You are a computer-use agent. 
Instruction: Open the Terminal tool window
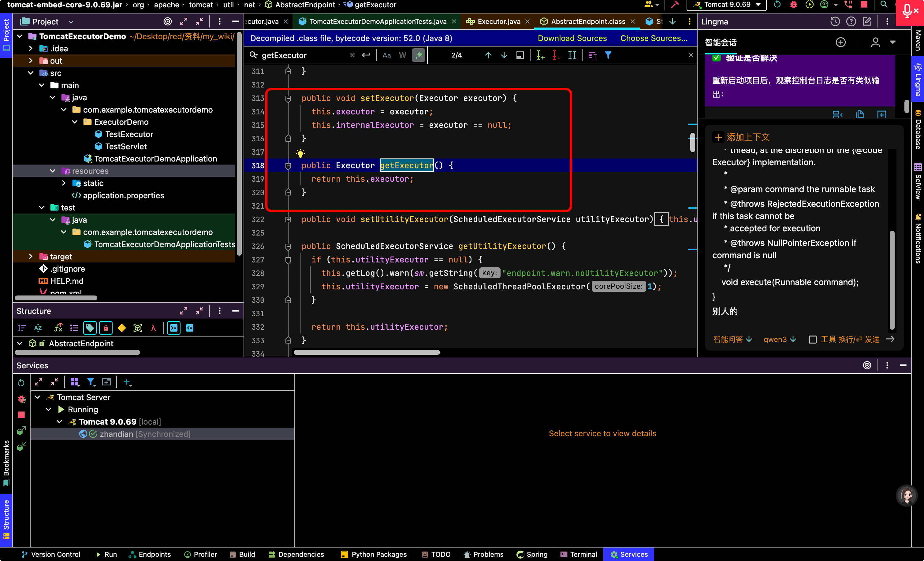coord(578,555)
